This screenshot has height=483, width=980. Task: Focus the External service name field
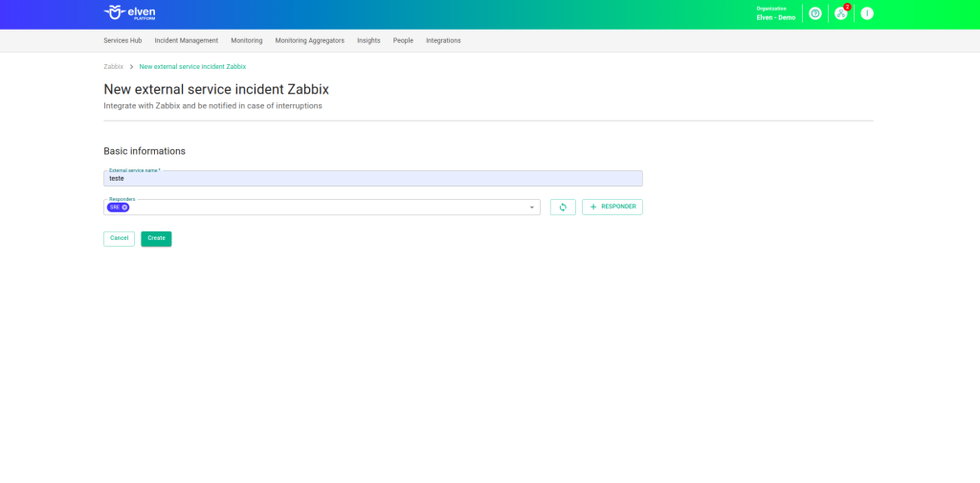[372, 178]
